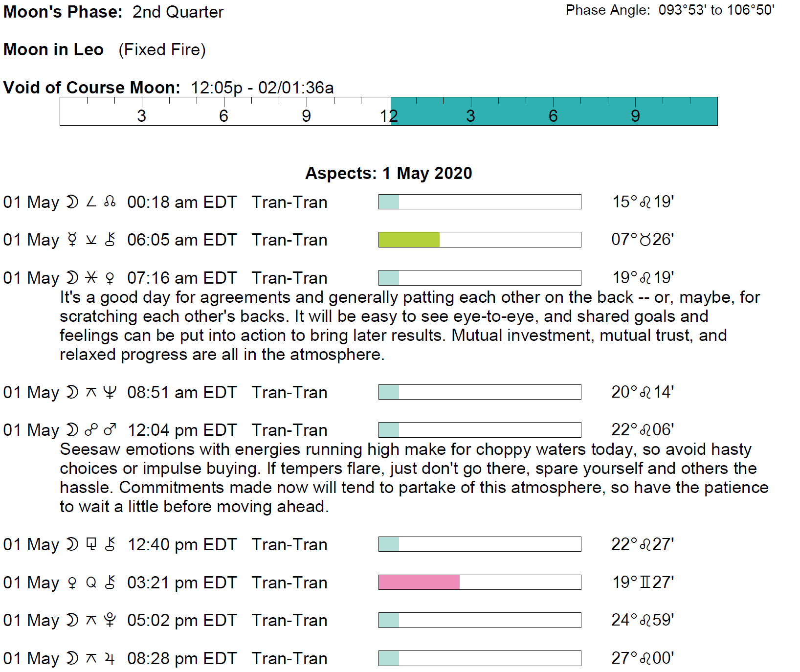
Task: Click the Gemini sign glyph beside 19° 27'
Action: (x=645, y=582)
